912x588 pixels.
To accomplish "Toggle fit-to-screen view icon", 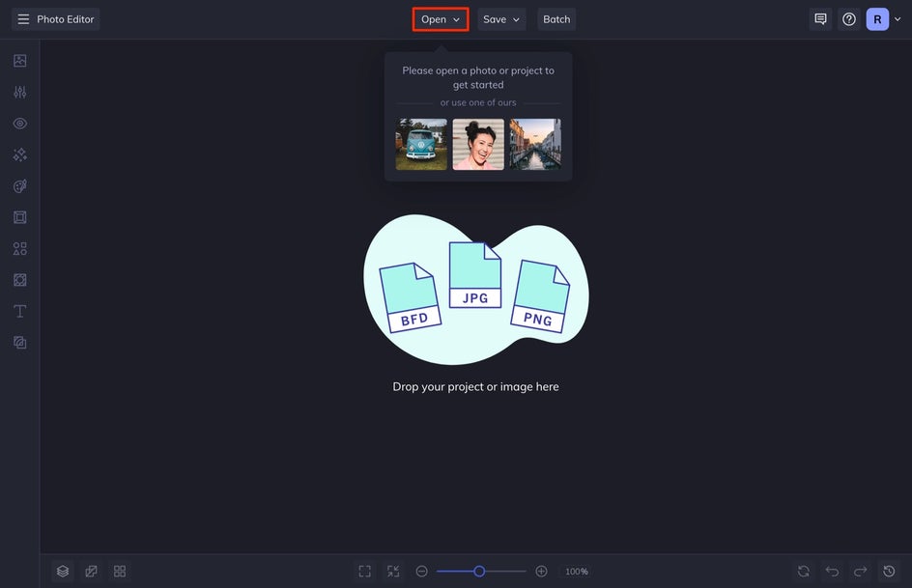I will coord(364,572).
